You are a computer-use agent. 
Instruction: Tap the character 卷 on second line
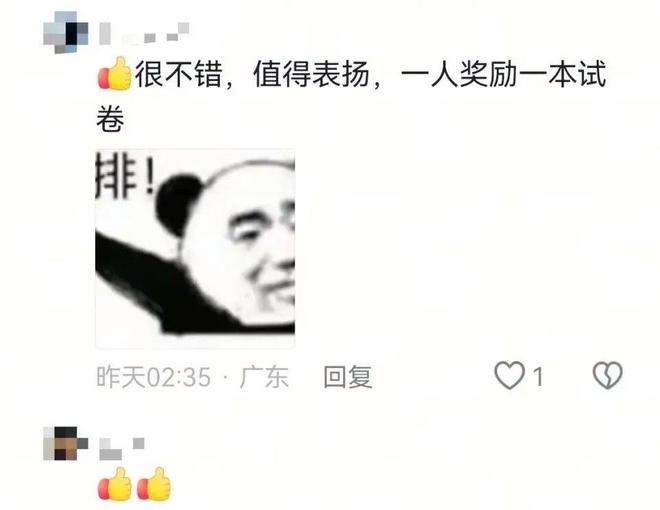pos(110,119)
